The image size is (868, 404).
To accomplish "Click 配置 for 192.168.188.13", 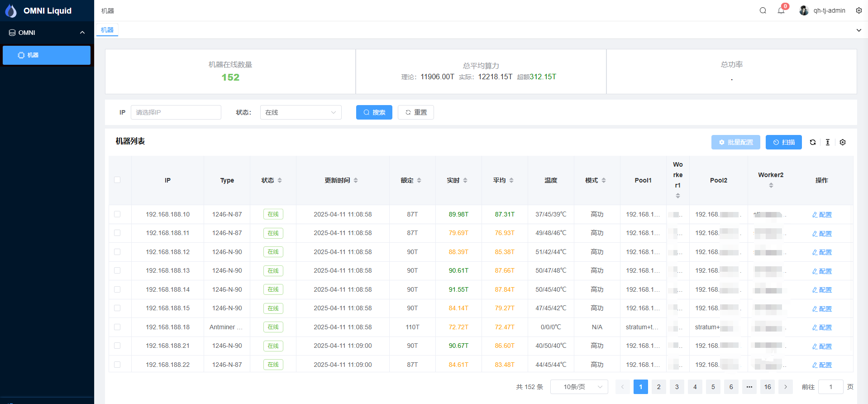I will pyautogui.click(x=822, y=271).
